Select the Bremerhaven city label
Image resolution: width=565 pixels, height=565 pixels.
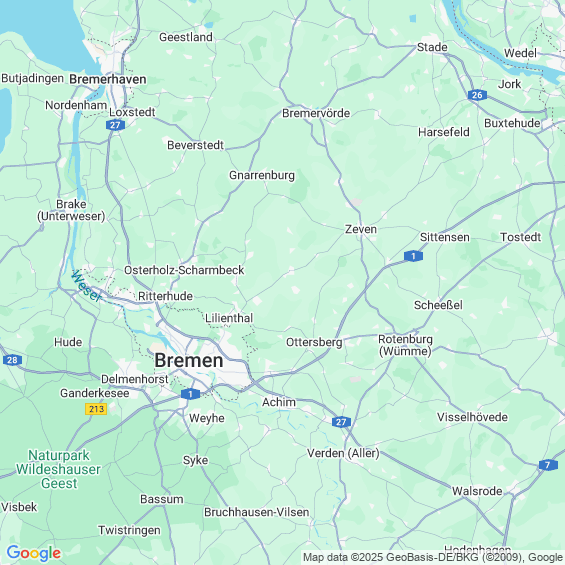click(108, 79)
